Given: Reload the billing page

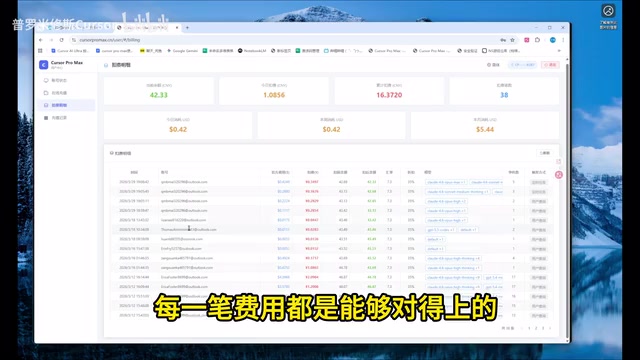Looking at the screenshot, I should click(62, 40).
